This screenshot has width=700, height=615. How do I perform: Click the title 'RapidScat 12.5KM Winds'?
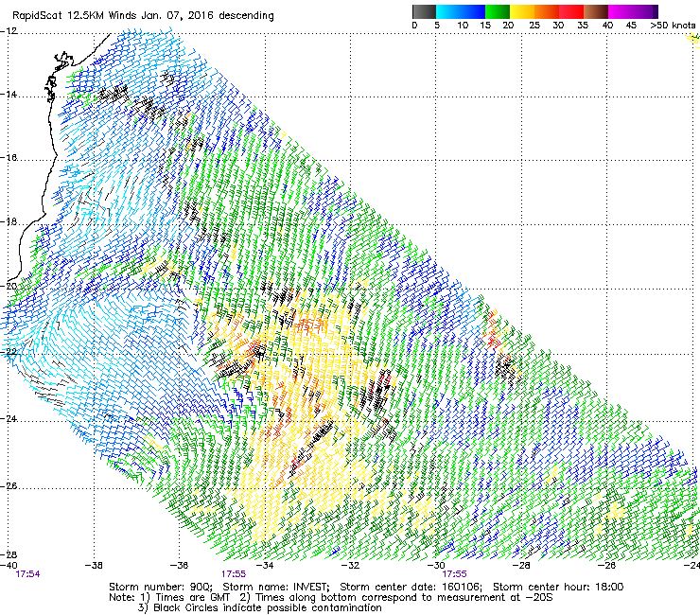(x=74, y=16)
